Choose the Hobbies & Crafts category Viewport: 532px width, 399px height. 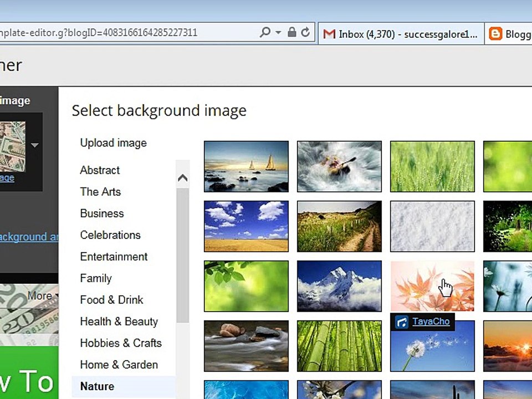coord(121,343)
